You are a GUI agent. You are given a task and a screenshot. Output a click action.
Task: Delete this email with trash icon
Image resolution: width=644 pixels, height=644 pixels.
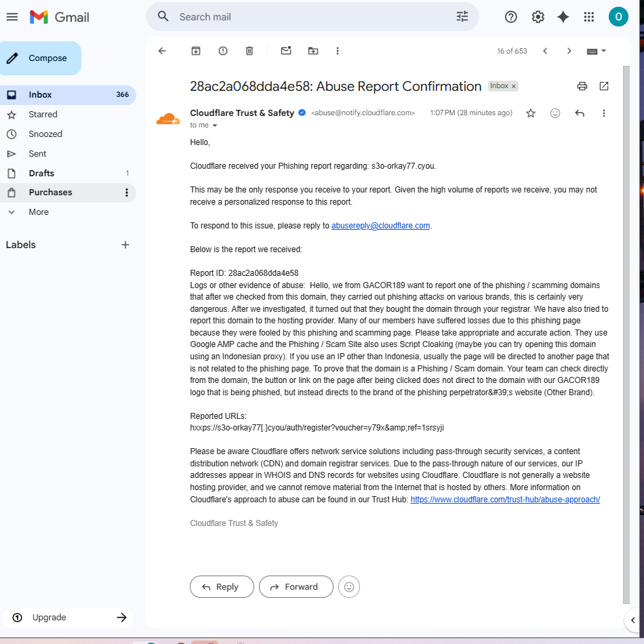pyautogui.click(x=249, y=51)
